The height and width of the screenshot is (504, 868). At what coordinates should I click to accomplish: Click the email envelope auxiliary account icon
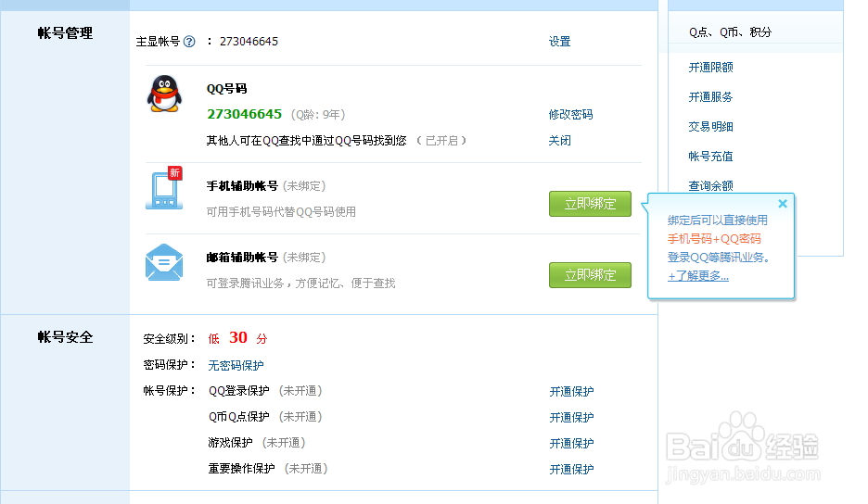pos(164,262)
